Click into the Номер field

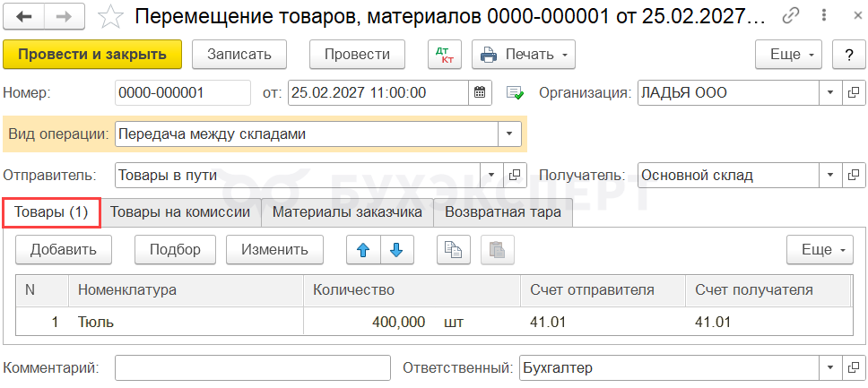click(183, 93)
